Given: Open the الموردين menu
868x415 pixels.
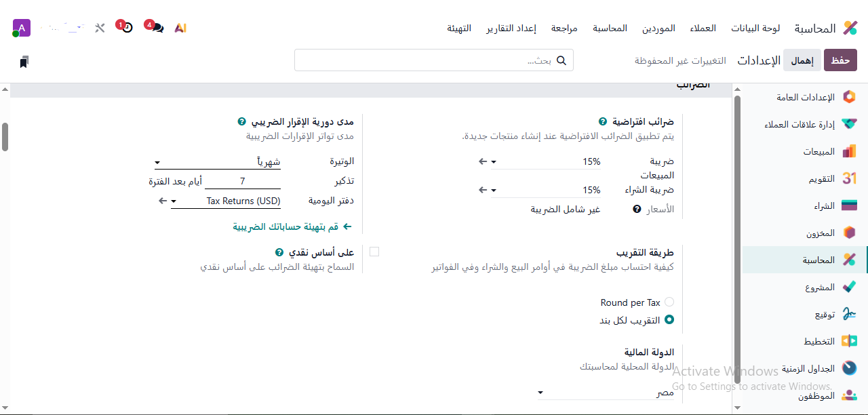Looking at the screenshot, I should coord(658,28).
